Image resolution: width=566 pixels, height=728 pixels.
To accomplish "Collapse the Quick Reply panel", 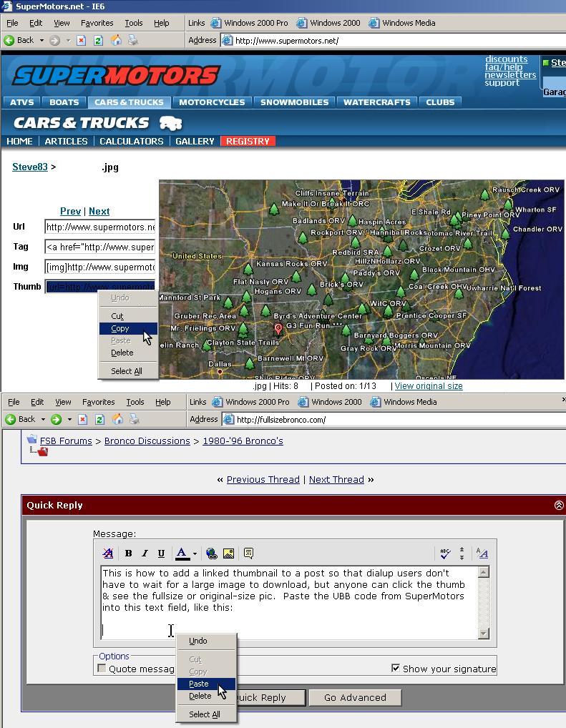I will tap(559, 505).
